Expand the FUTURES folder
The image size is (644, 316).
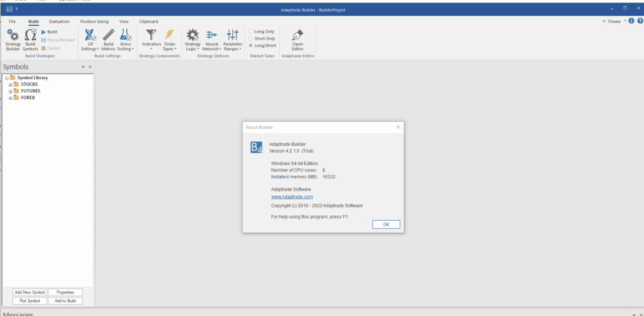coord(11,91)
